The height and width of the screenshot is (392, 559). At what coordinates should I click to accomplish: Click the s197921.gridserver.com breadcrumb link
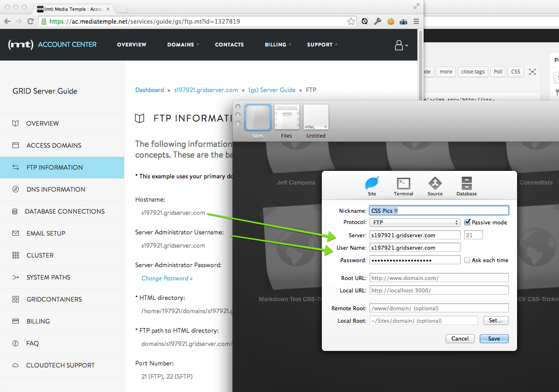click(206, 90)
